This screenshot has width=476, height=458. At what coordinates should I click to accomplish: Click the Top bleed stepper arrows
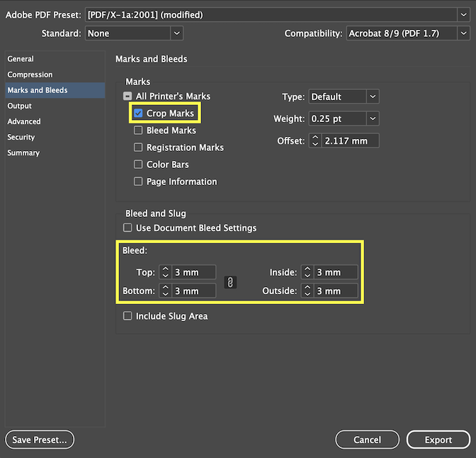[x=164, y=272]
